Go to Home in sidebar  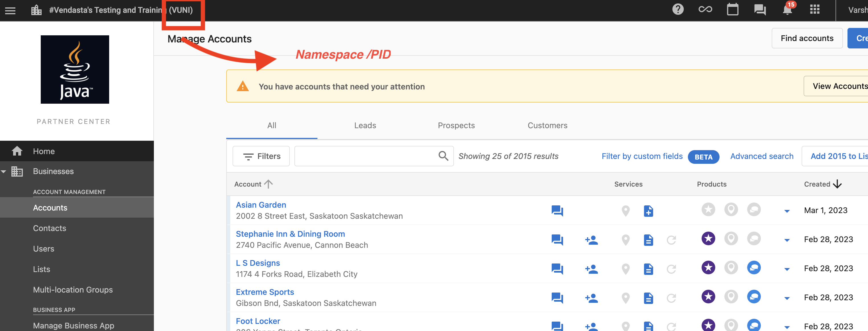(x=77, y=151)
